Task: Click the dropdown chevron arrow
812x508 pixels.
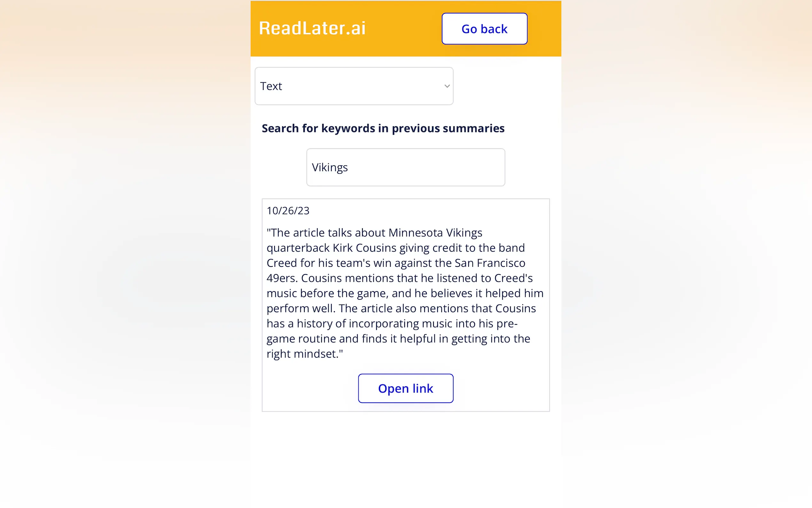Action: pyautogui.click(x=447, y=86)
